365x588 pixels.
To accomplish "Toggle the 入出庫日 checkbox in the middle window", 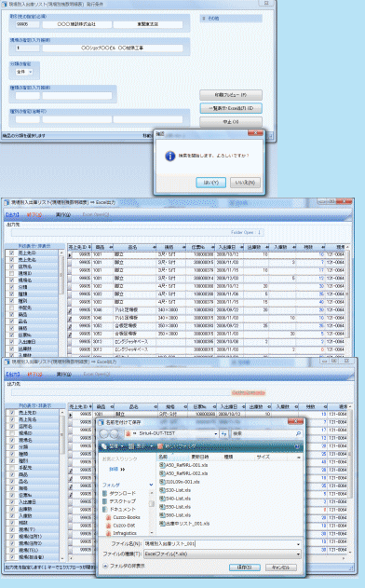I will coord(12,342).
